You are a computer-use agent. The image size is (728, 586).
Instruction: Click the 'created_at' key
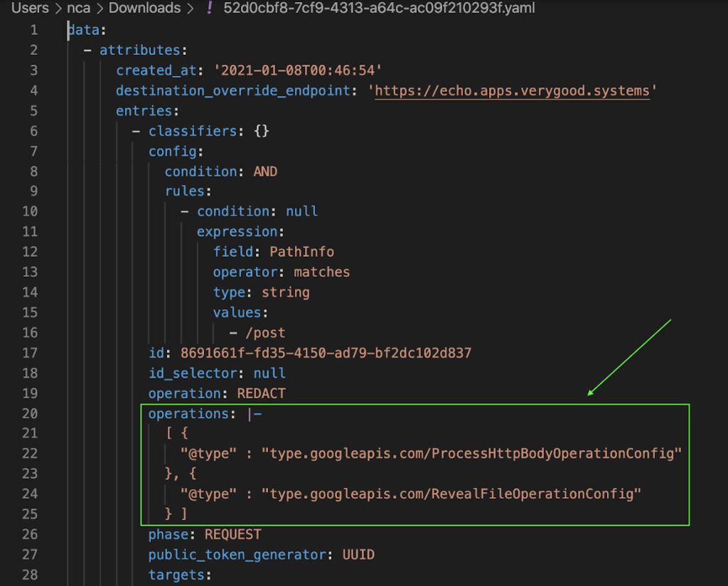156,70
